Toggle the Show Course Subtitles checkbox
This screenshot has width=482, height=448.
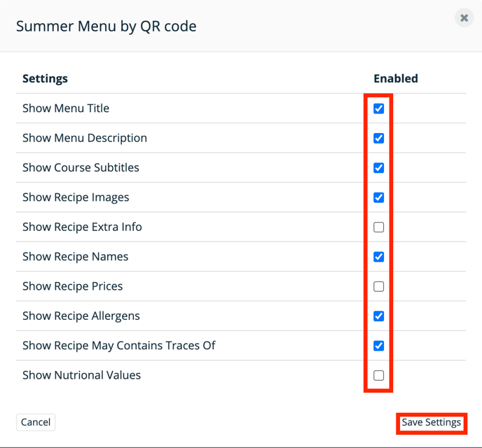378,168
